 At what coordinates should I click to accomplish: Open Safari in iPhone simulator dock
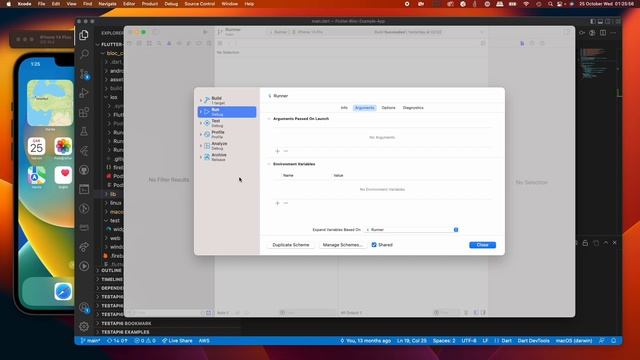click(x=63, y=292)
